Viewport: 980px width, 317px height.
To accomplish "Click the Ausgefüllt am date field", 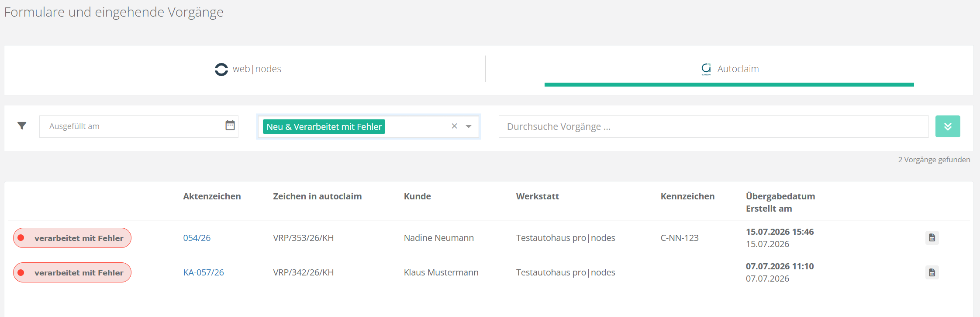I will (x=139, y=126).
